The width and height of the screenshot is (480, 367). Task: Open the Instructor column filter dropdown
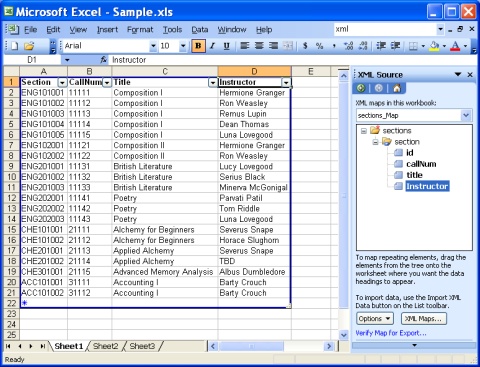click(286, 82)
